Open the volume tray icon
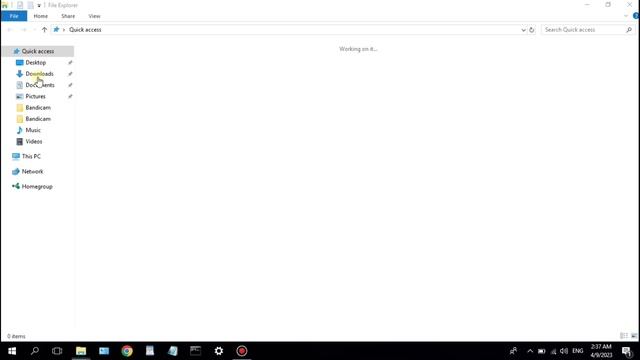This screenshot has width=640, height=360. [x=564, y=351]
